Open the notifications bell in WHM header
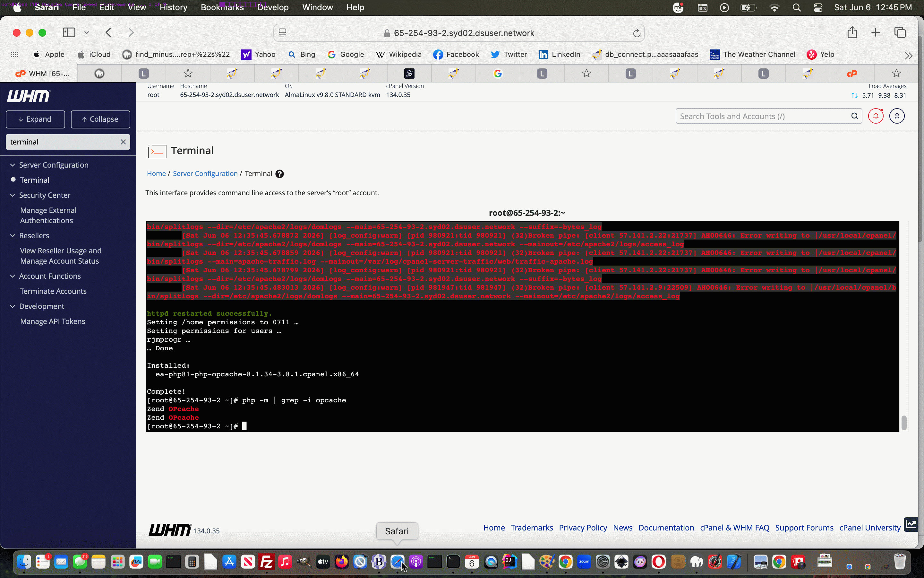Viewport: 924px width, 578px height. coord(876,116)
